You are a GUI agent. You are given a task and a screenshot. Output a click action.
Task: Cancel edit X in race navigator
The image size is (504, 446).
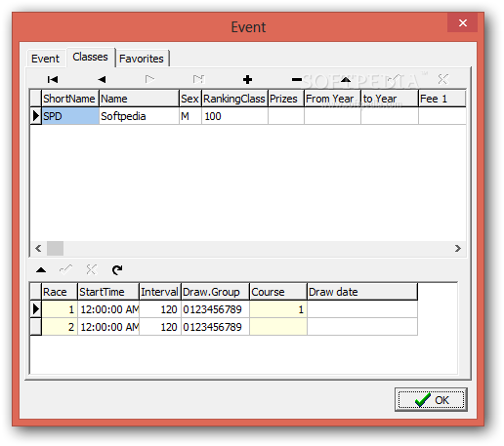(x=92, y=269)
